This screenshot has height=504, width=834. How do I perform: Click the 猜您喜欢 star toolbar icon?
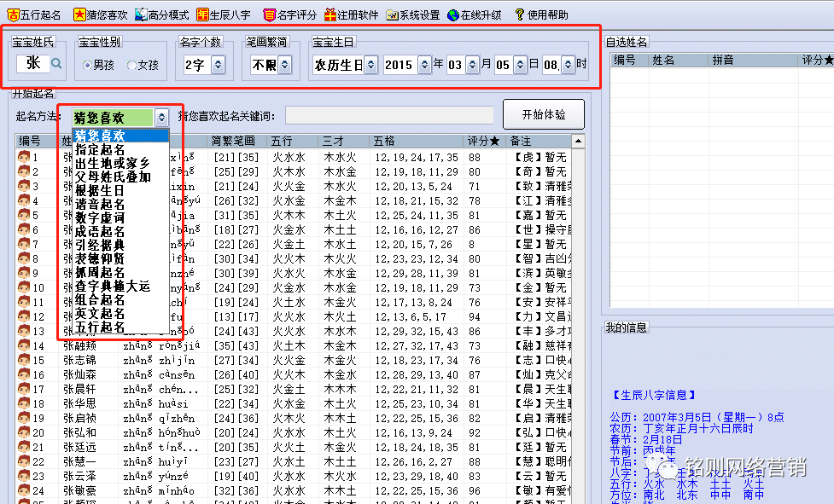[79, 14]
